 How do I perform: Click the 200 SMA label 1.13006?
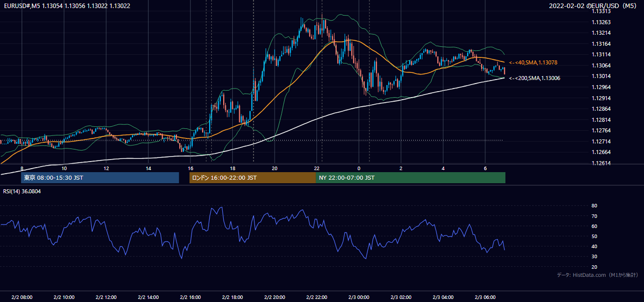tap(534, 78)
